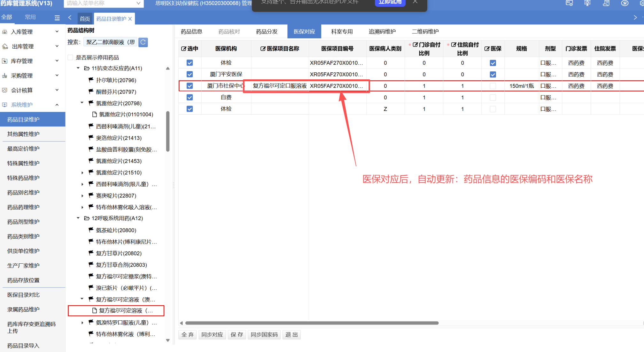Viewport: 644px width, 352px height.
Task: Click the 入库管理 sidebar icon
Action: click(5, 32)
